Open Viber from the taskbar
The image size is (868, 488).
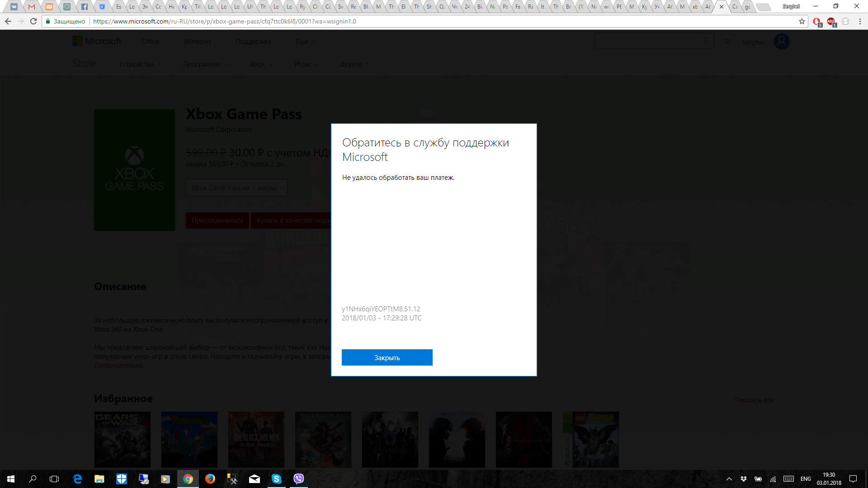[298, 479]
